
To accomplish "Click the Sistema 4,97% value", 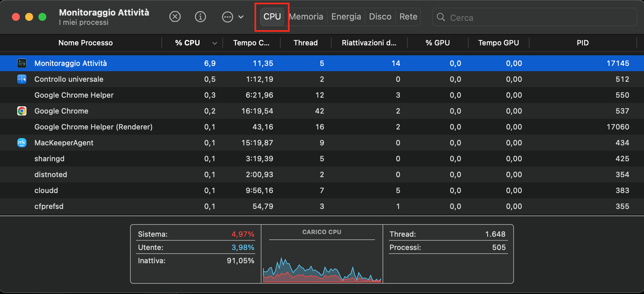I will [x=243, y=234].
